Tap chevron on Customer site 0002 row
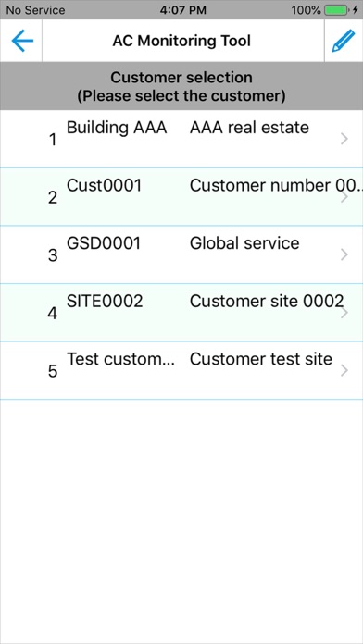Viewport: 363px width, 644px height. (x=344, y=313)
